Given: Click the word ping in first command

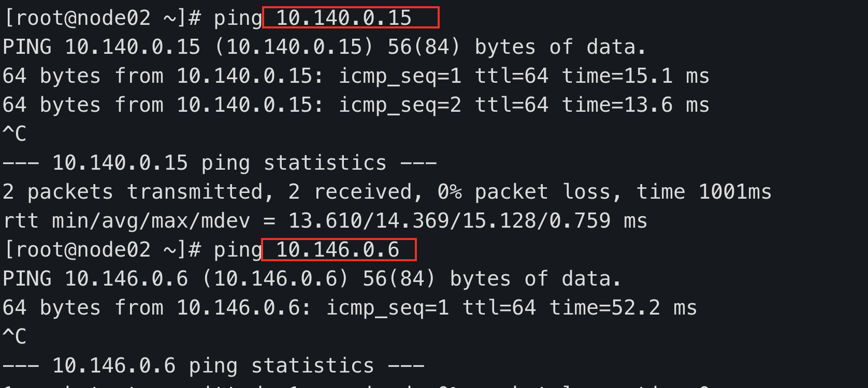Looking at the screenshot, I should coord(238,19).
